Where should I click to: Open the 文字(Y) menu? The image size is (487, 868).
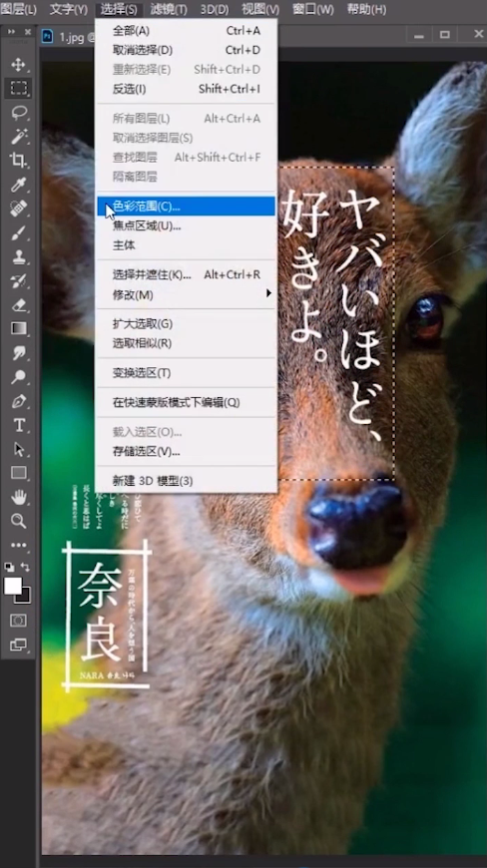click(x=69, y=9)
